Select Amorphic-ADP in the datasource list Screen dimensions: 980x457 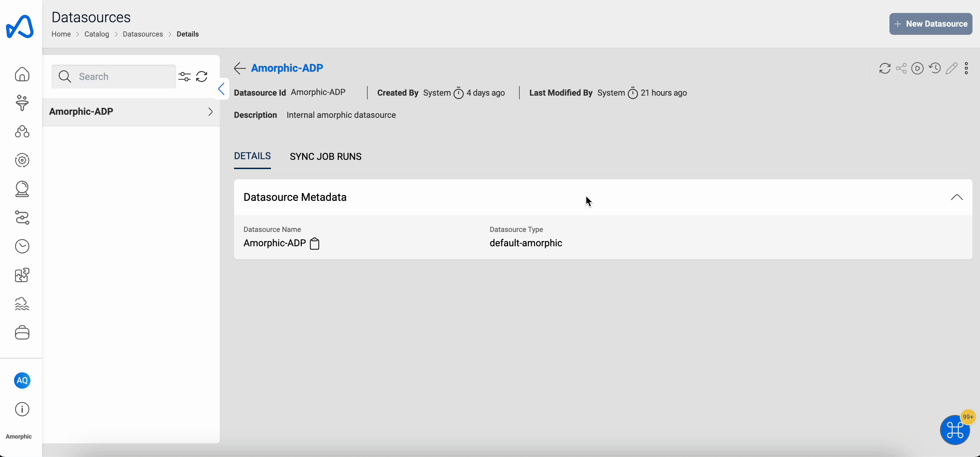[131, 112]
